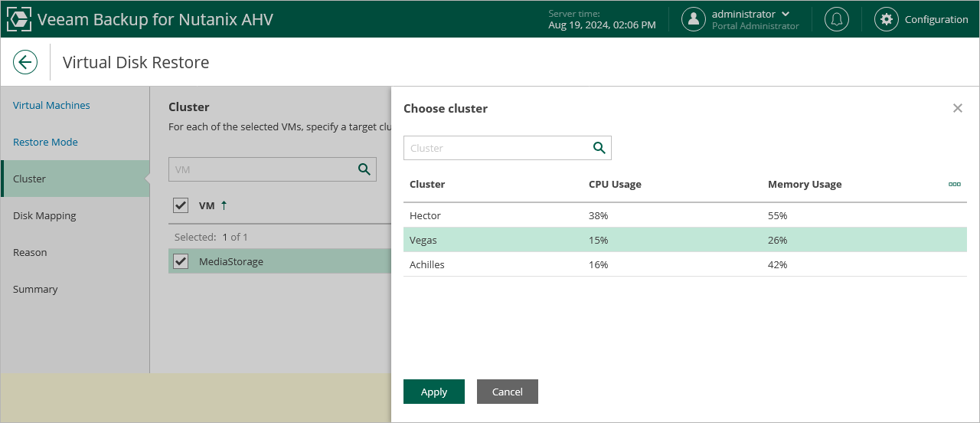Go to the Restore Mode step
Image resolution: width=980 pixels, height=423 pixels.
(45, 142)
